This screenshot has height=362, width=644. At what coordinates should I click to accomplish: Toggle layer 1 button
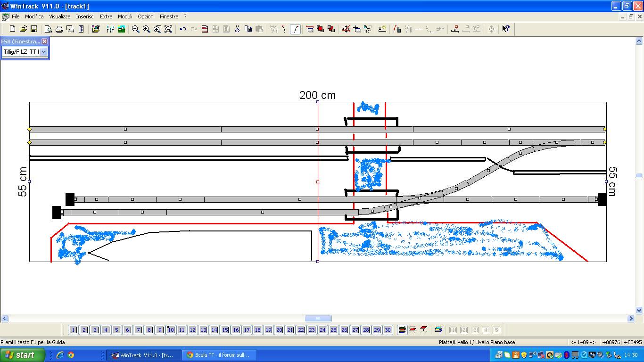[x=73, y=330]
